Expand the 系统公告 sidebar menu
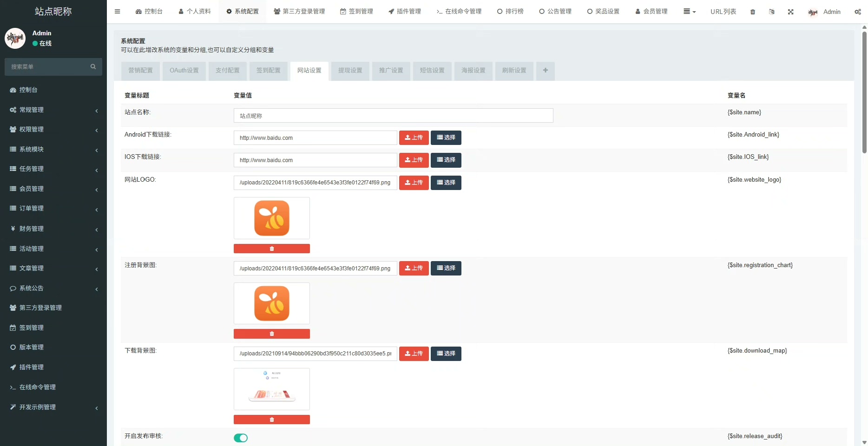Image resolution: width=868 pixels, height=446 pixels. pos(53,288)
